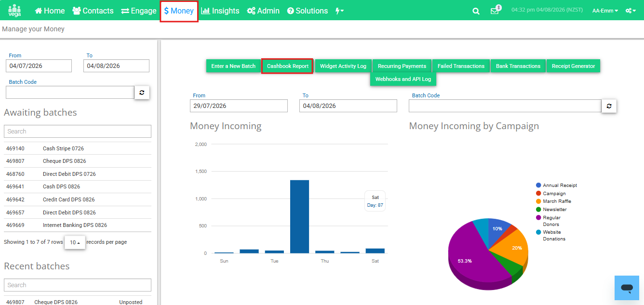Change the records per page selector
The height and width of the screenshot is (305, 644).
[x=75, y=242]
